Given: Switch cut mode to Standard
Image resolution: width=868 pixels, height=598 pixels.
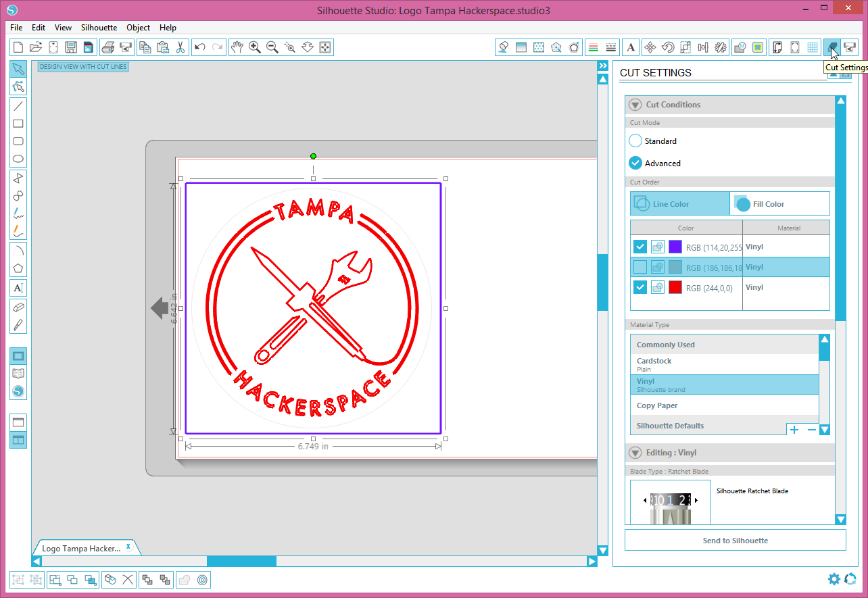Looking at the screenshot, I should [x=635, y=141].
